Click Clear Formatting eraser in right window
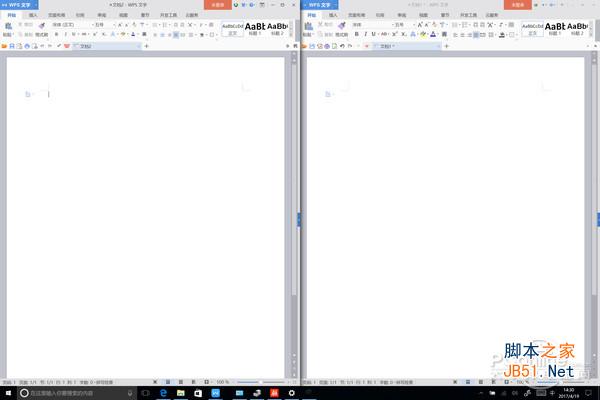Image resolution: width=600 pixels, height=400 pixels. [x=434, y=24]
